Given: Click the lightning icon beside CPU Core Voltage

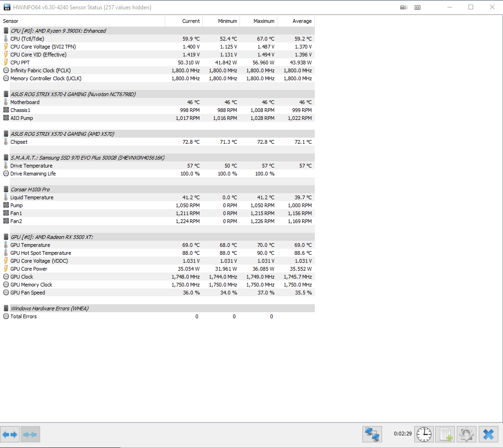Looking at the screenshot, I should tap(6, 47).
